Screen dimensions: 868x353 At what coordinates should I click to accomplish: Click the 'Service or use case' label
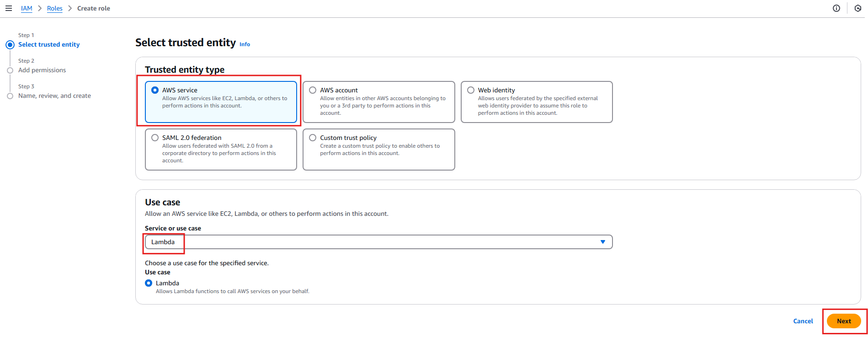coord(173,228)
